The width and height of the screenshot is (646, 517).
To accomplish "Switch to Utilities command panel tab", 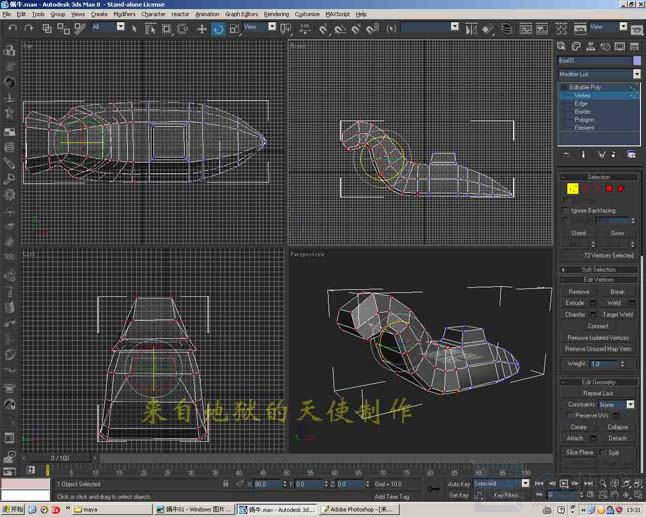I will click(634, 47).
